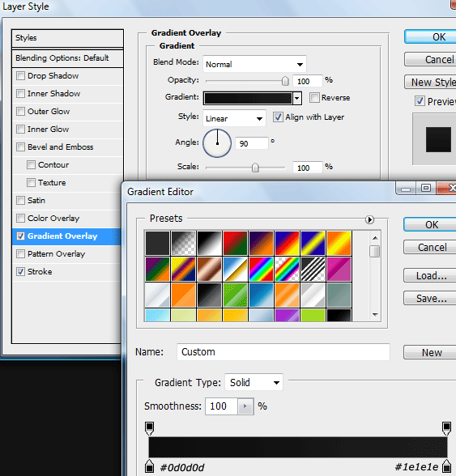Select the left color stop #0d0d0d
This screenshot has height=476, width=456.
tap(150, 466)
